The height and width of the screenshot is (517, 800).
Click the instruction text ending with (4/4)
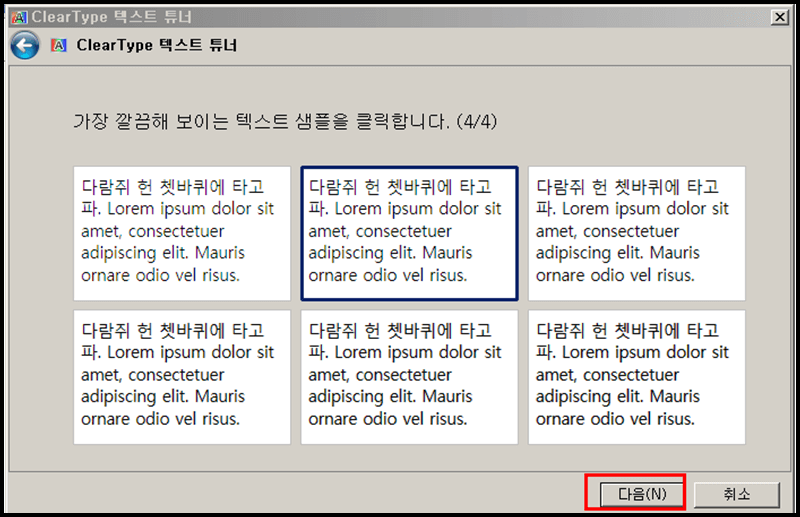pyautogui.click(x=285, y=121)
